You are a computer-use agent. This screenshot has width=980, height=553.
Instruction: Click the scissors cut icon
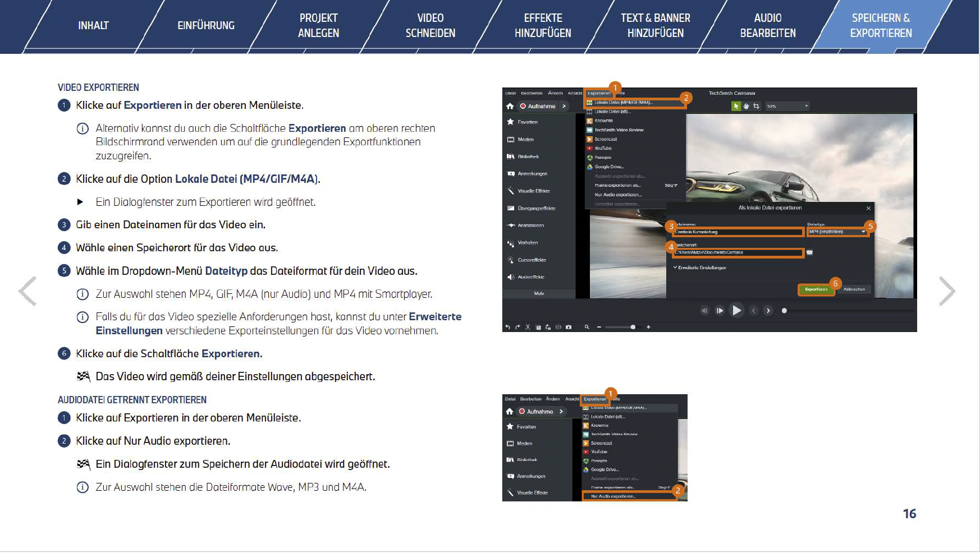pyautogui.click(x=528, y=327)
